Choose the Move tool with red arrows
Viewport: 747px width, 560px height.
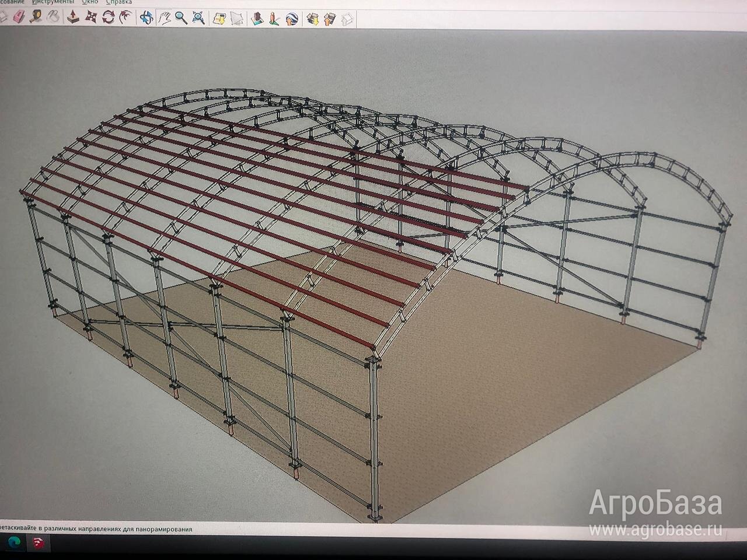coord(90,17)
